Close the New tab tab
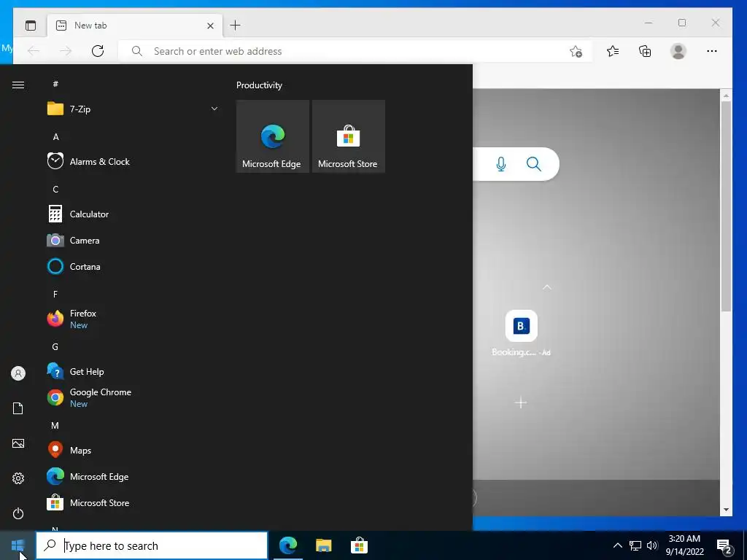The height and width of the screenshot is (560, 747). coord(210,26)
